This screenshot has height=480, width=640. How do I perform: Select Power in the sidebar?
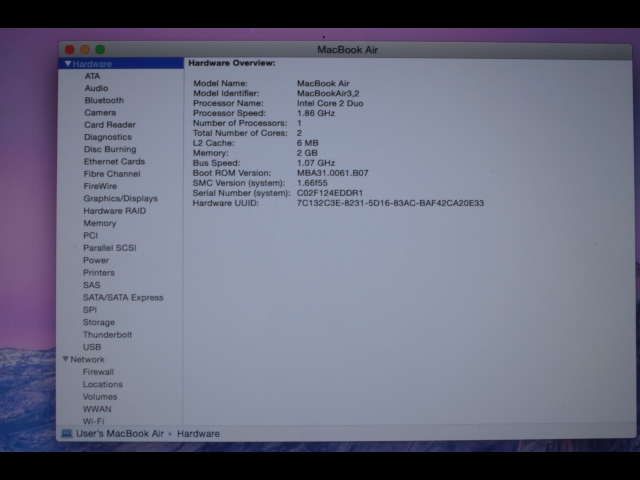click(x=96, y=260)
